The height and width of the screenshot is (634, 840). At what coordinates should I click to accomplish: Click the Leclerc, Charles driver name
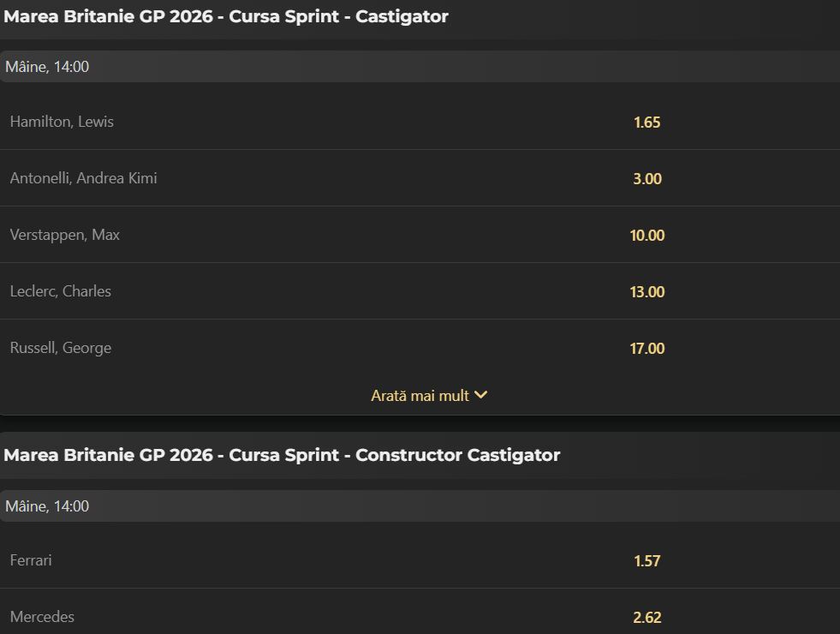[x=61, y=291]
